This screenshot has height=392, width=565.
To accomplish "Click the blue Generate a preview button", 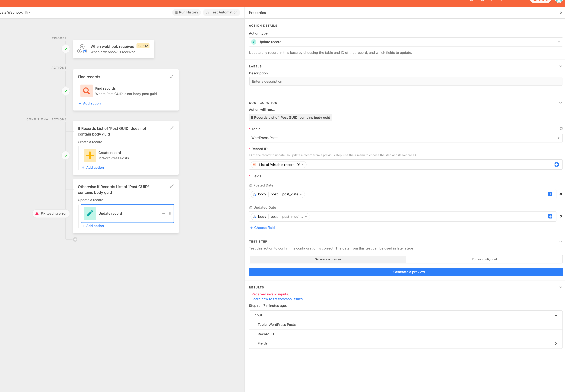I will [406, 272].
